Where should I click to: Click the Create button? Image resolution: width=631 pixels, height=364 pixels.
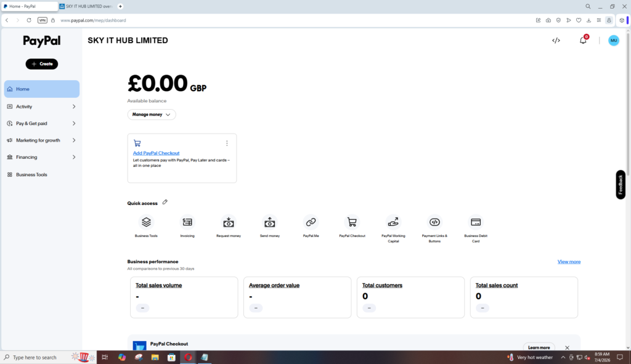click(x=42, y=64)
